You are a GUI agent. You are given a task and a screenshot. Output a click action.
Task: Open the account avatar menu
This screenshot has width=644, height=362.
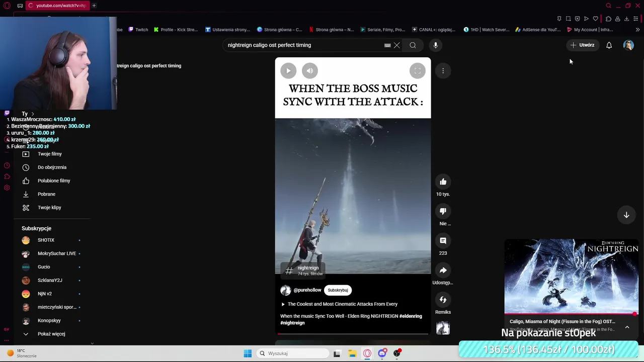(x=628, y=45)
